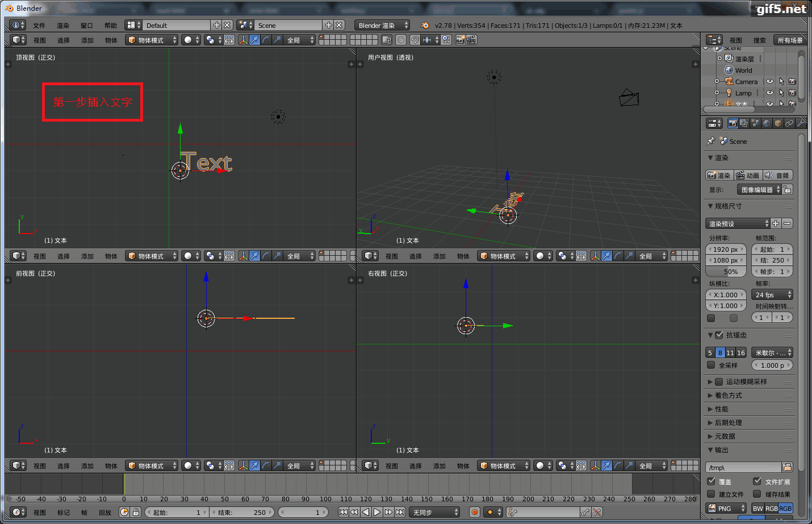The image size is (812, 524).
Task: Click the red auto-keyframe record button
Action: point(475,512)
